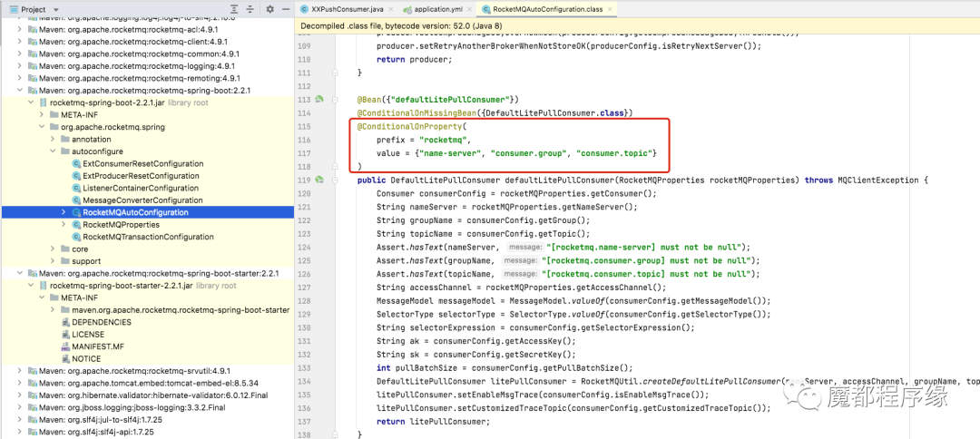This screenshot has height=439, width=980.
Task: Collapse the rocketmq-spring-boot-2.2.1.jar node
Action: point(31,102)
